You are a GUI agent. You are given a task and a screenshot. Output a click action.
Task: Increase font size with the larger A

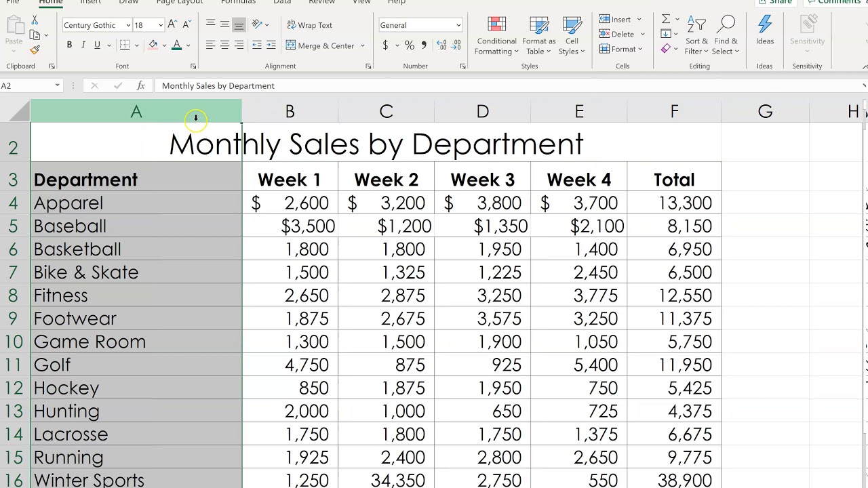(172, 25)
